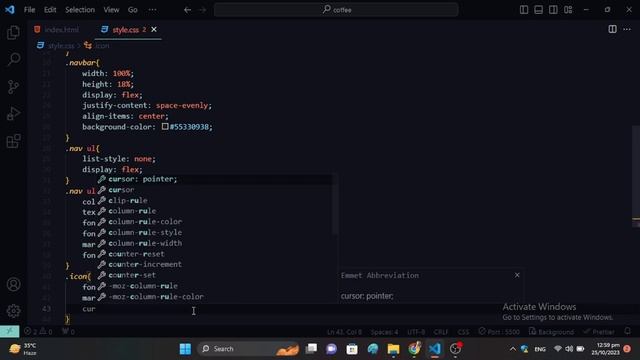Show hidden system tray icons chevron
Image resolution: width=640 pixels, height=360 pixels.
click(513, 349)
